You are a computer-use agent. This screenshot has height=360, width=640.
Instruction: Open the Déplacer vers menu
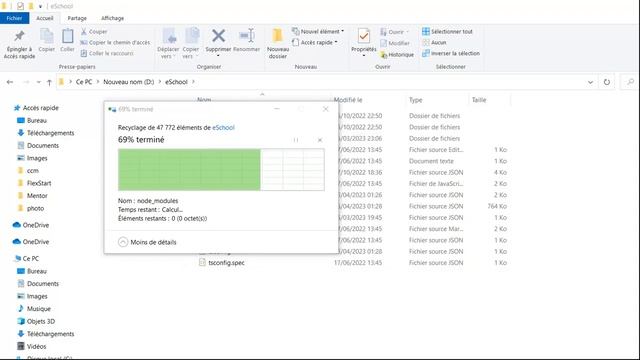click(168, 44)
